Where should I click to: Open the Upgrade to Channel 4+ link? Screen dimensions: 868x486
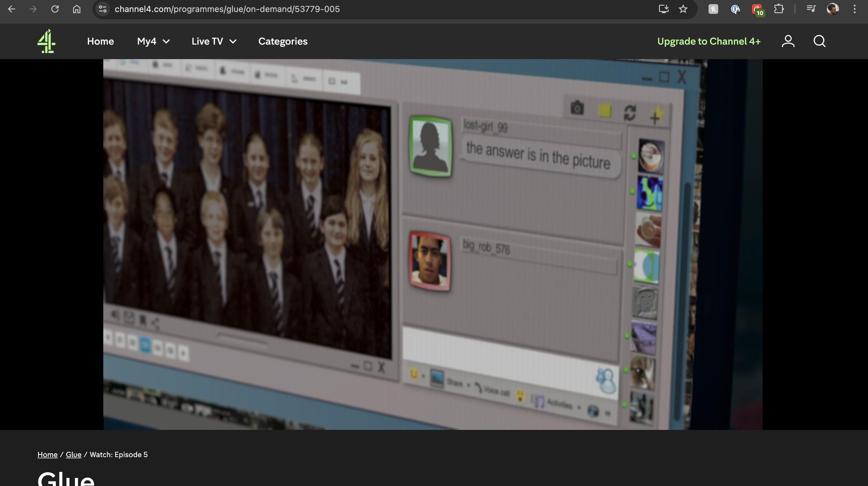(x=708, y=41)
